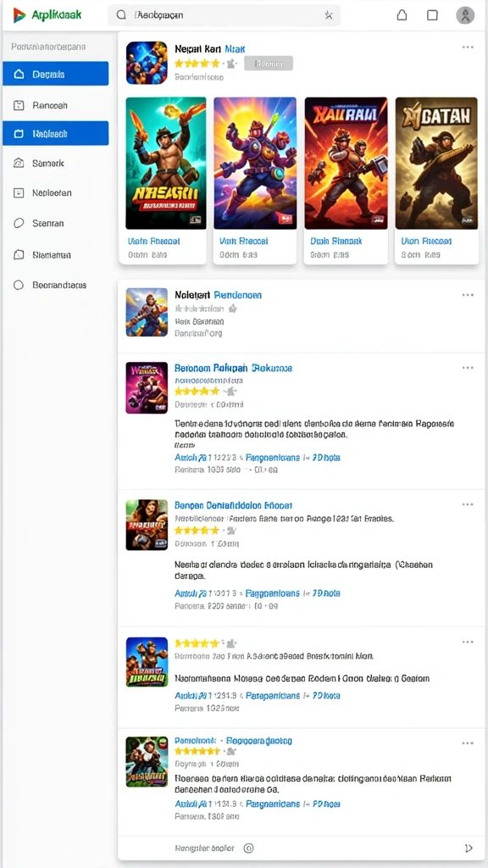
Task: Click the icon beside Siantaman in the sidebar
Action: click(19, 254)
